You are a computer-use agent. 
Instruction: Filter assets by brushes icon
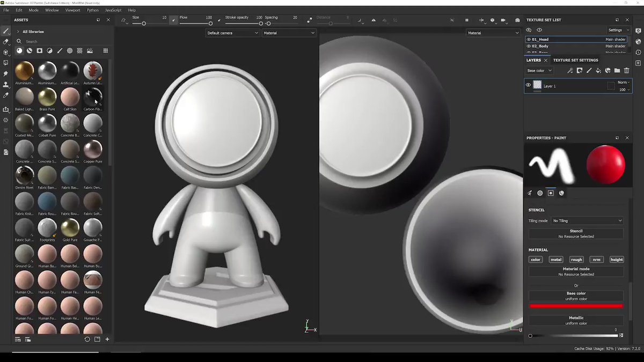(x=60, y=51)
